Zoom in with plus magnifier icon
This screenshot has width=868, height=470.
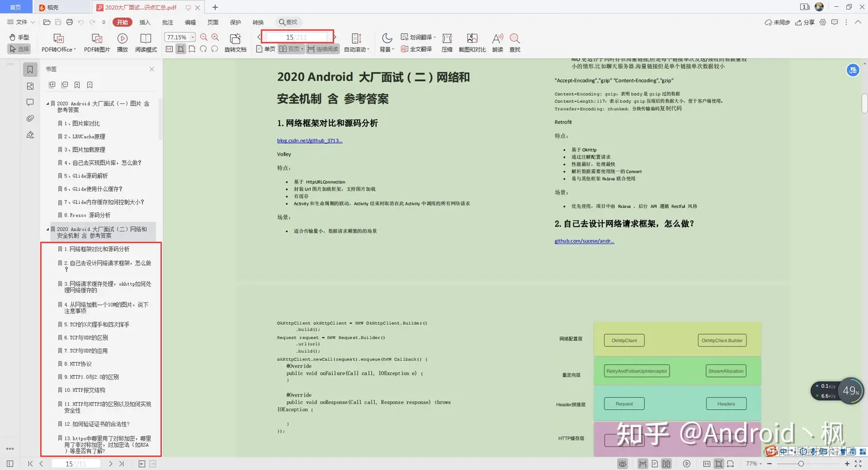coord(215,37)
